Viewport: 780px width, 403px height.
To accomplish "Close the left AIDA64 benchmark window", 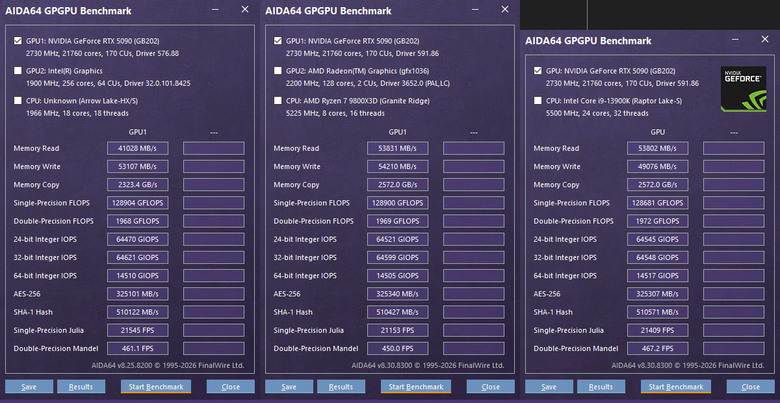I will [245, 9].
